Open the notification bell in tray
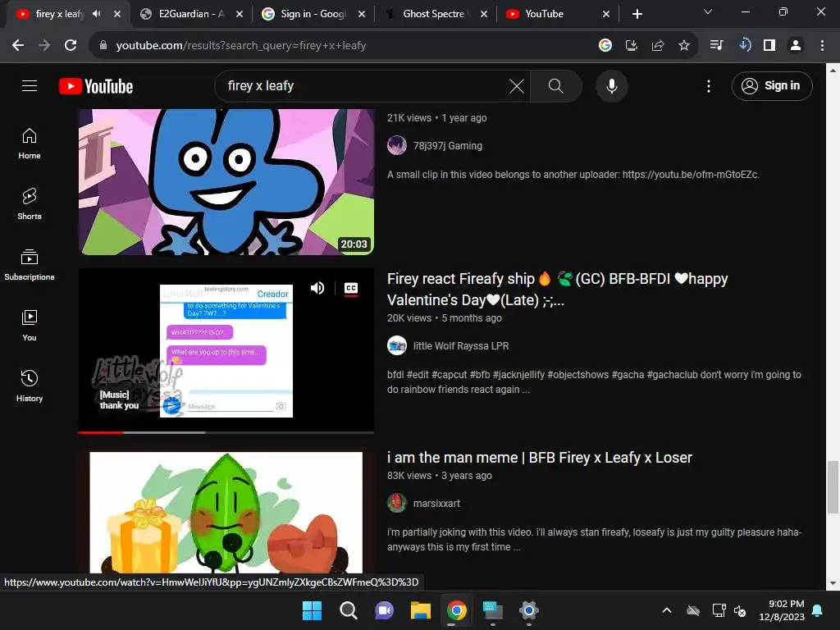Viewport: 840px width, 630px height. click(x=818, y=610)
